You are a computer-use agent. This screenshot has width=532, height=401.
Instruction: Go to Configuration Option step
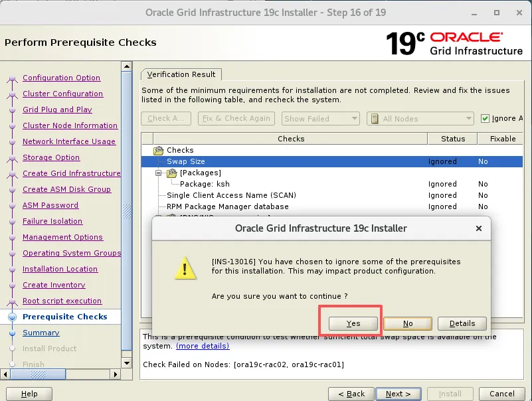61,78
